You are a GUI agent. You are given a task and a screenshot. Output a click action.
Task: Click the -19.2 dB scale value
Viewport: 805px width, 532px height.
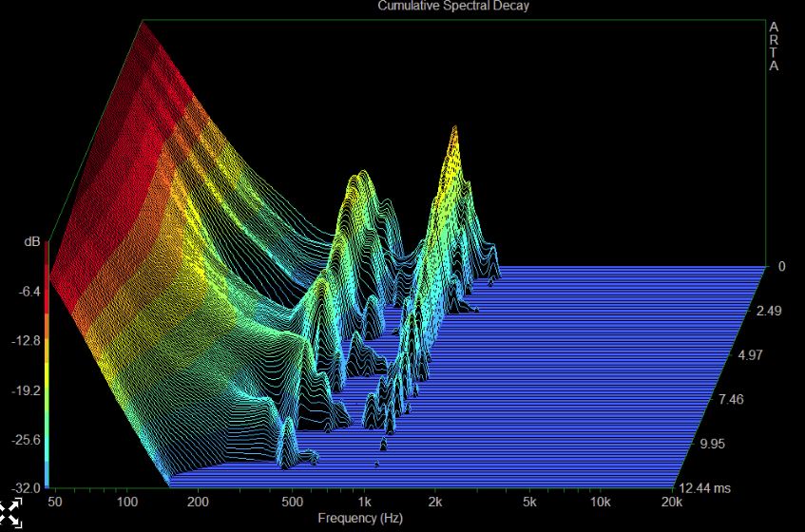[27, 390]
